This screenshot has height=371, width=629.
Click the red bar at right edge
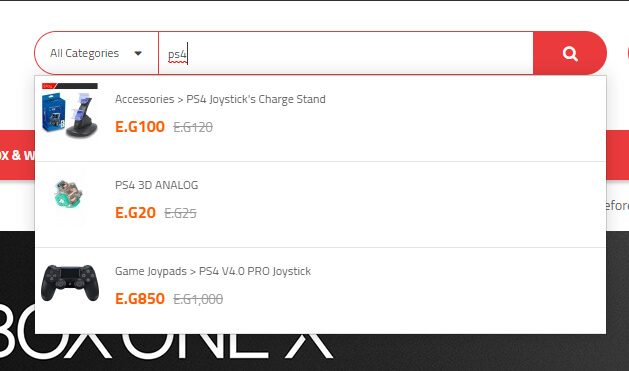point(617,155)
